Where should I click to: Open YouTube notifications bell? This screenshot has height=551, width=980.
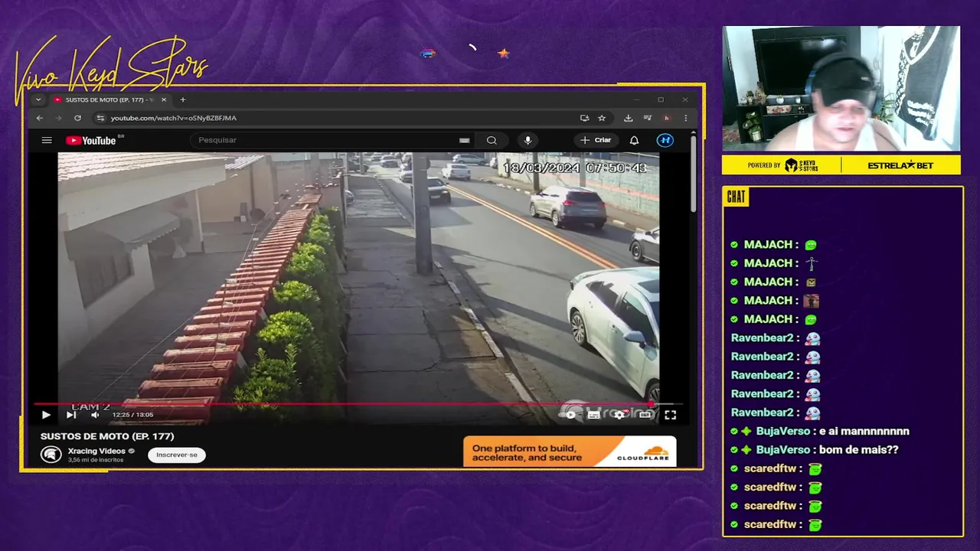point(634,140)
